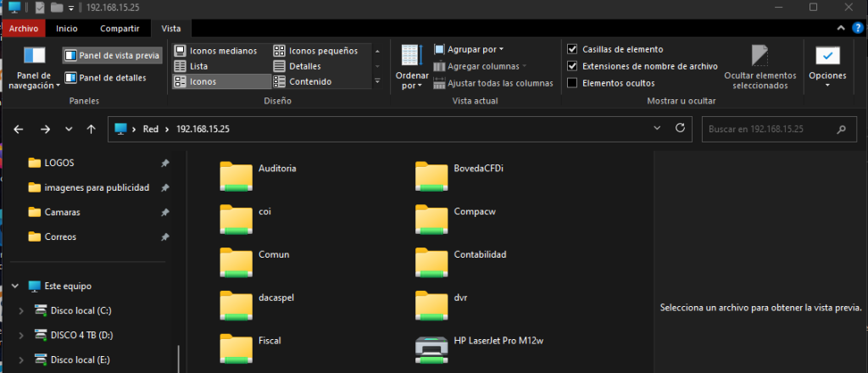Open Ordenar por menu
The height and width of the screenshot is (373, 868).
[x=412, y=68]
